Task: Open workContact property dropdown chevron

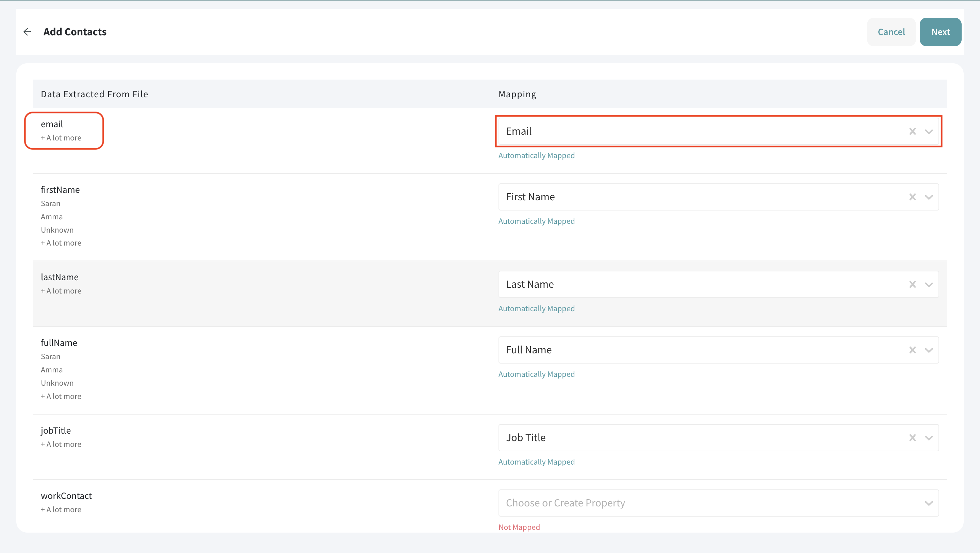Action: (929, 504)
